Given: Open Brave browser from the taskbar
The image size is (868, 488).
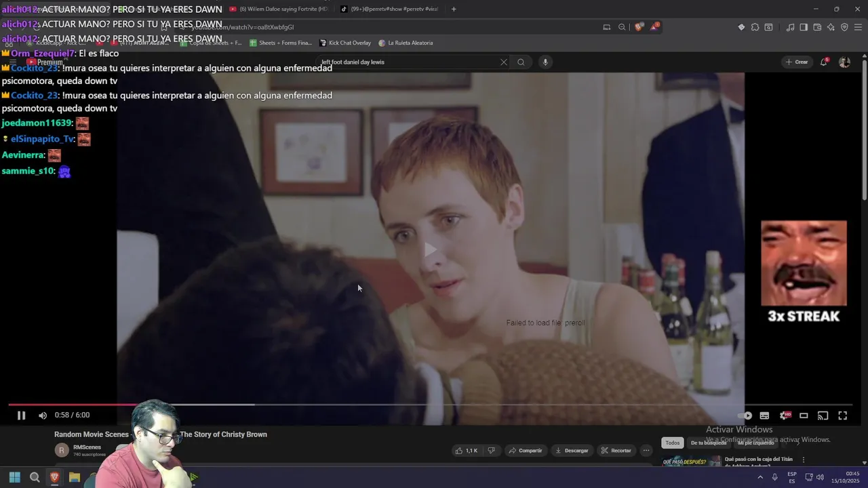Looking at the screenshot, I should (x=54, y=477).
